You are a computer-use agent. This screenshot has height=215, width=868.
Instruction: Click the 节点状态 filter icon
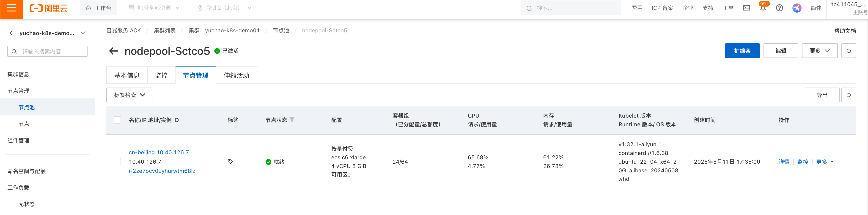[292, 120]
